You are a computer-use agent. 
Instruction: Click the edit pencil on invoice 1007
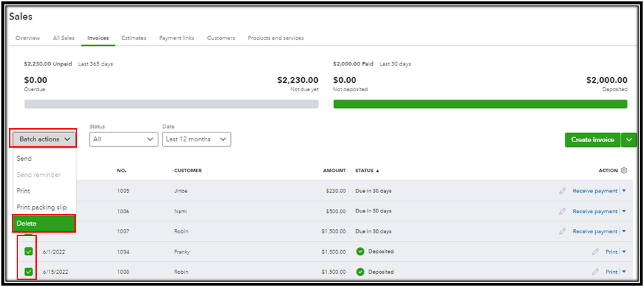562,231
